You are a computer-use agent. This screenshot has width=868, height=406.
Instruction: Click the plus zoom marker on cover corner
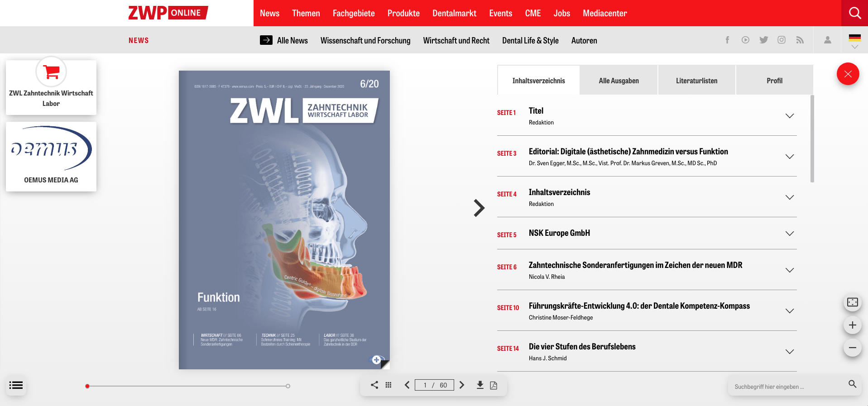(x=376, y=360)
